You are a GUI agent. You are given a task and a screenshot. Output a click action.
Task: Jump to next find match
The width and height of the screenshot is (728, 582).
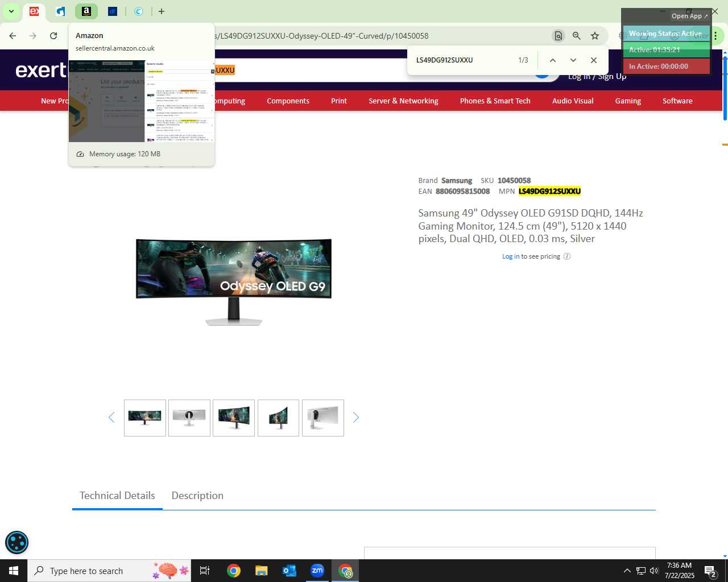click(x=573, y=60)
